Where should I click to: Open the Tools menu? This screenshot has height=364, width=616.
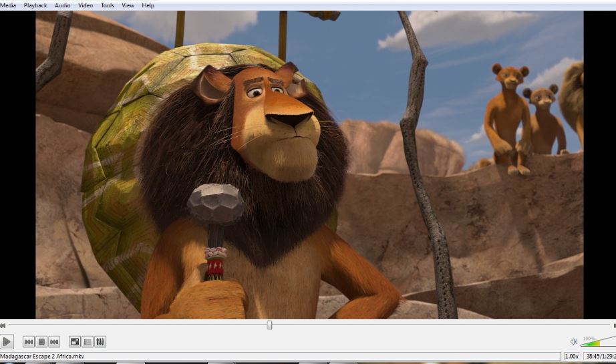pyautogui.click(x=108, y=5)
